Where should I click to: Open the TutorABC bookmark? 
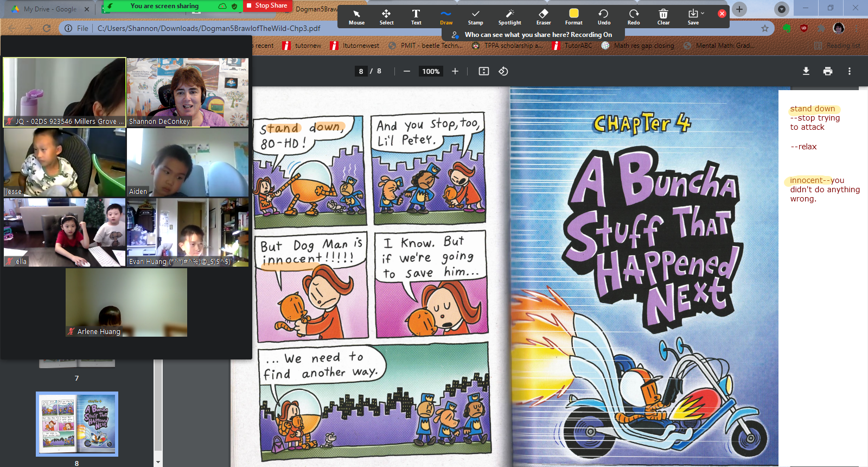pyautogui.click(x=572, y=46)
